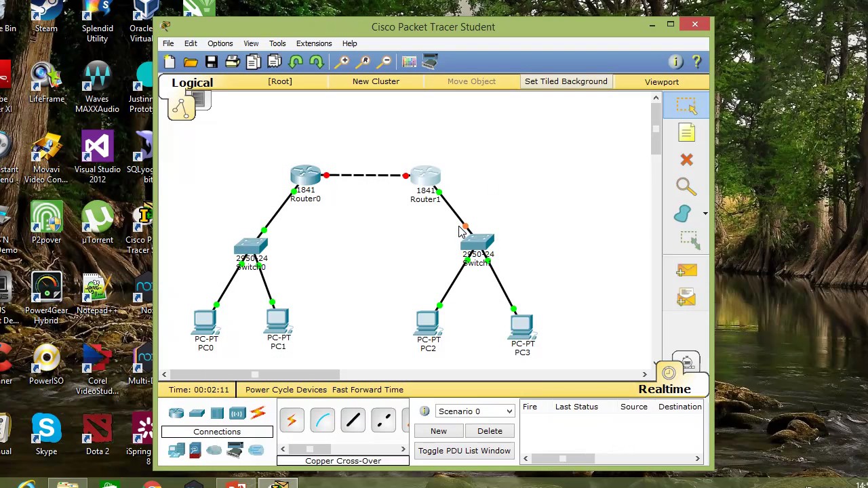
Task: Choose the Resize Shape tool
Action: click(x=688, y=239)
